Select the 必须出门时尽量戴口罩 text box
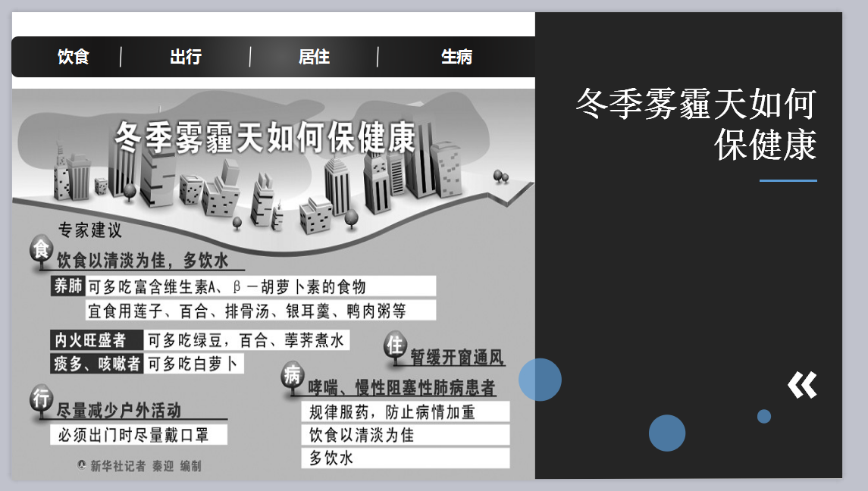The image size is (868, 491). pos(139,435)
